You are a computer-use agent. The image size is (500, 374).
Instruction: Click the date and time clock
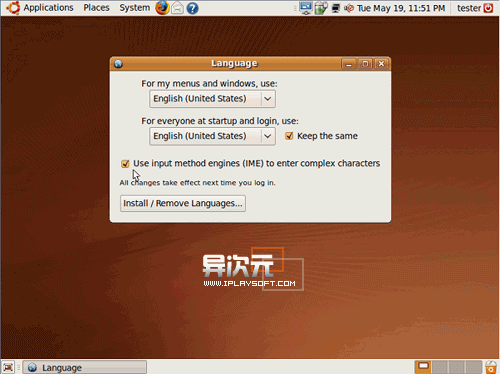click(x=401, y=8)
